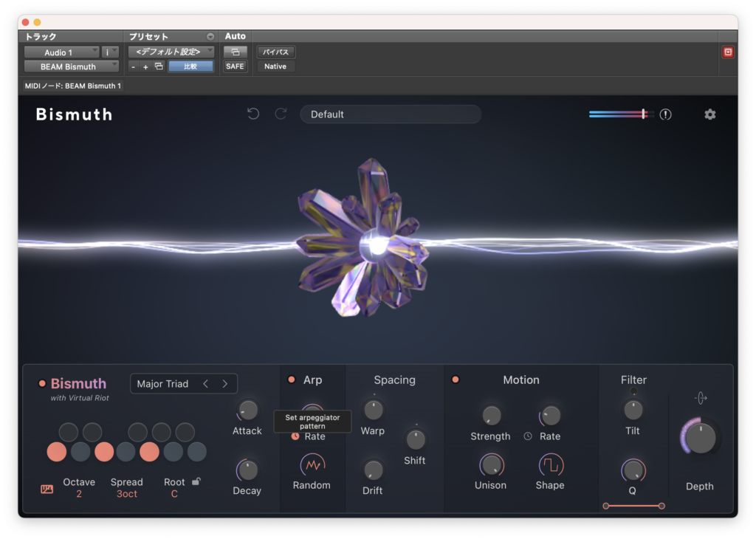Toggle the last lower dark note key
756x539 pixels.
(196, 452)
